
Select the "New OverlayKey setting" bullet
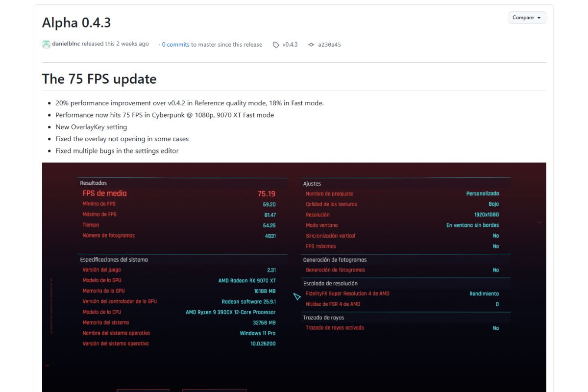click(91, 127)
